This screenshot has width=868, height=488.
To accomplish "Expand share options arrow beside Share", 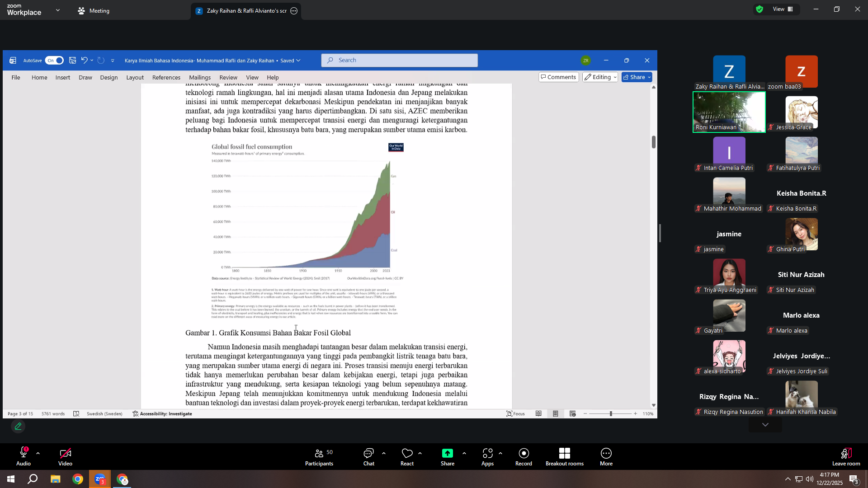I will (464, 453).
